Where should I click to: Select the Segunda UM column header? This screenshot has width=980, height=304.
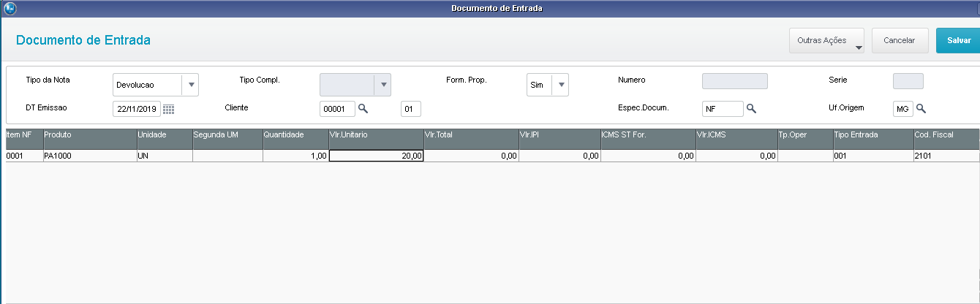point(227,139)
